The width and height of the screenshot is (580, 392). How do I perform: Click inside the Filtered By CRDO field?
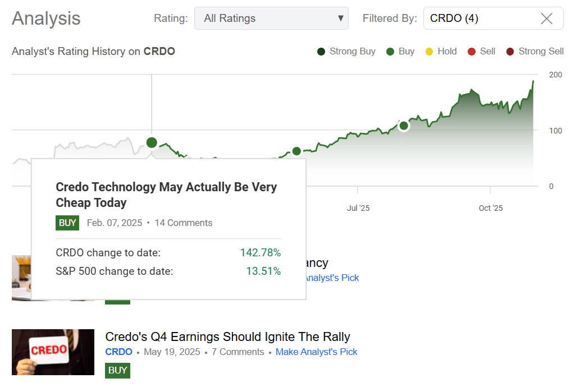click(x=477, y=19)
